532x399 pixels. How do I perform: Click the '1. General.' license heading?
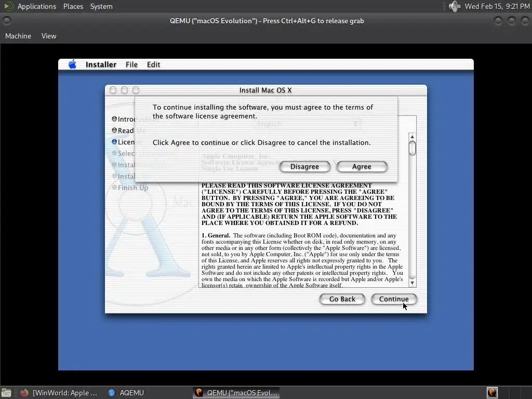(216, 235)
